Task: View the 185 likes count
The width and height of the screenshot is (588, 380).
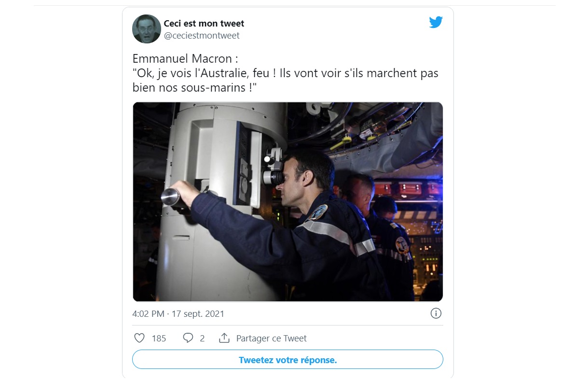Action: pos(159,339)
